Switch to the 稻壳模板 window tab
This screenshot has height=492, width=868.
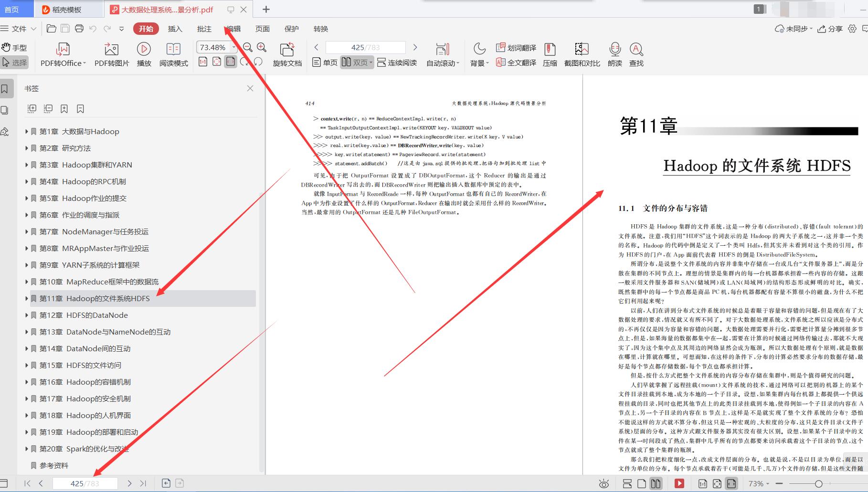pos(69,10)
